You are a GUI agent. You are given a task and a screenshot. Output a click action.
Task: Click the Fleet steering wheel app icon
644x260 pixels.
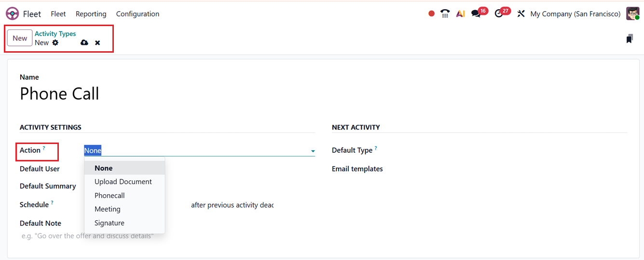13,14
